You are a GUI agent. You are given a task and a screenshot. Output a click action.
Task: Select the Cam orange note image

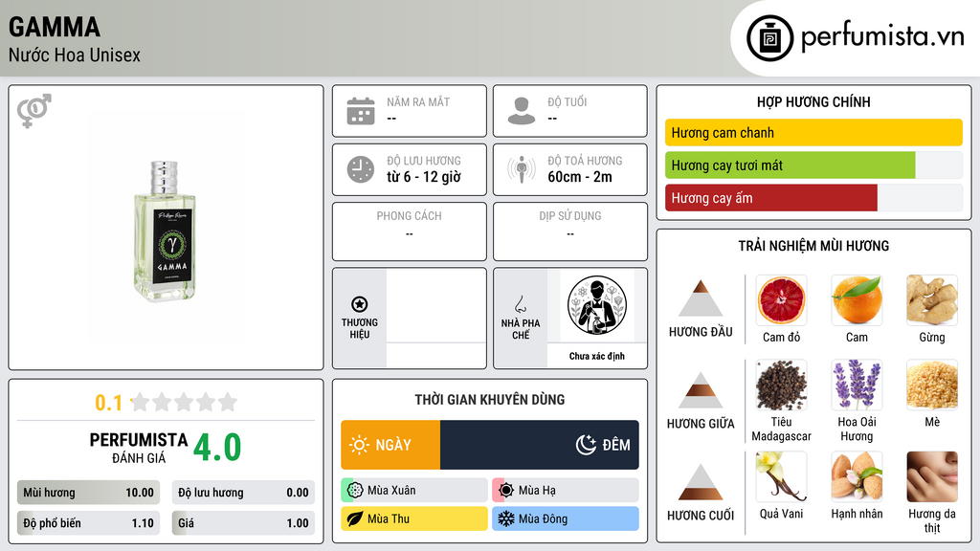[857, 300]
